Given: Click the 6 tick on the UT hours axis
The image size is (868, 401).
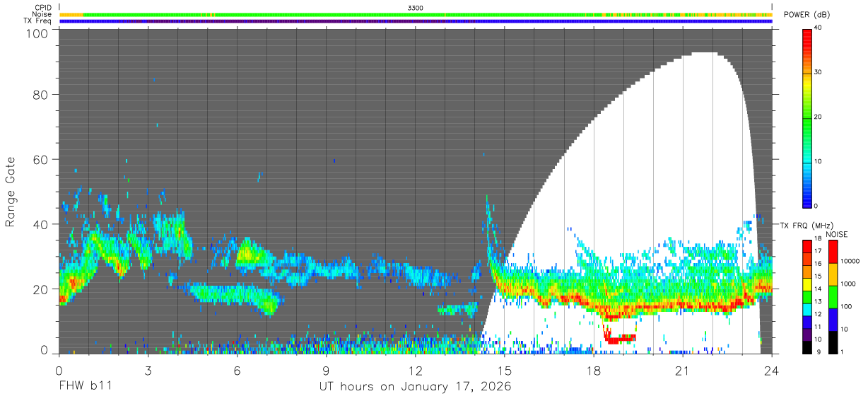Looking at the screenshot, I should click(x=237, y=370).
